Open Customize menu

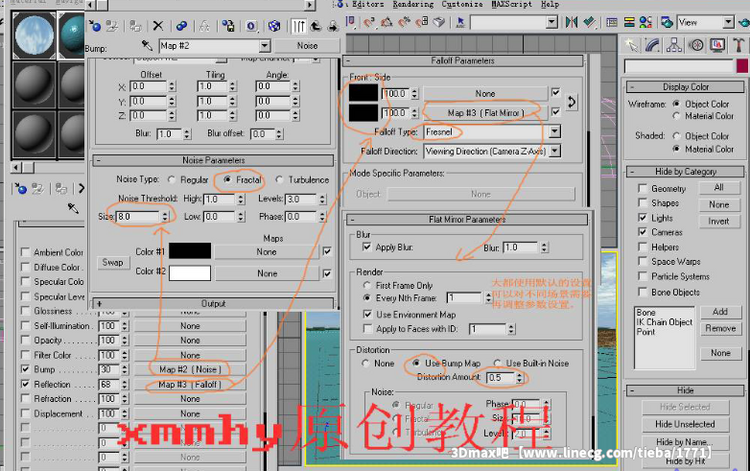point(462,4)
